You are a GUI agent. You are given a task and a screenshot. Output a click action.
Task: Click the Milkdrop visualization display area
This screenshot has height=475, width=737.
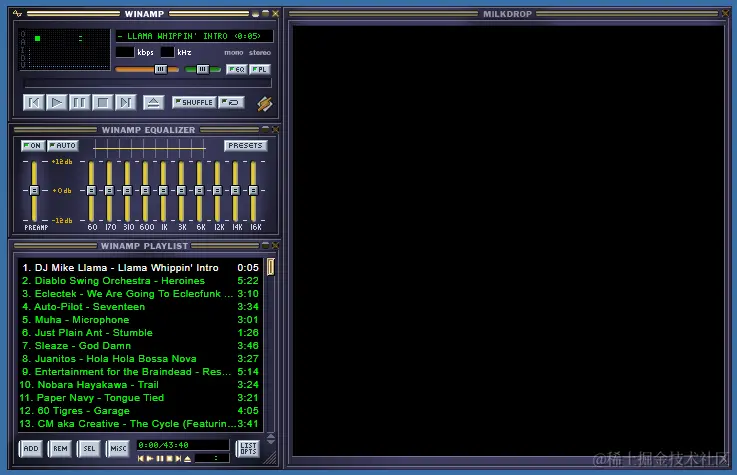coord(508,241)
